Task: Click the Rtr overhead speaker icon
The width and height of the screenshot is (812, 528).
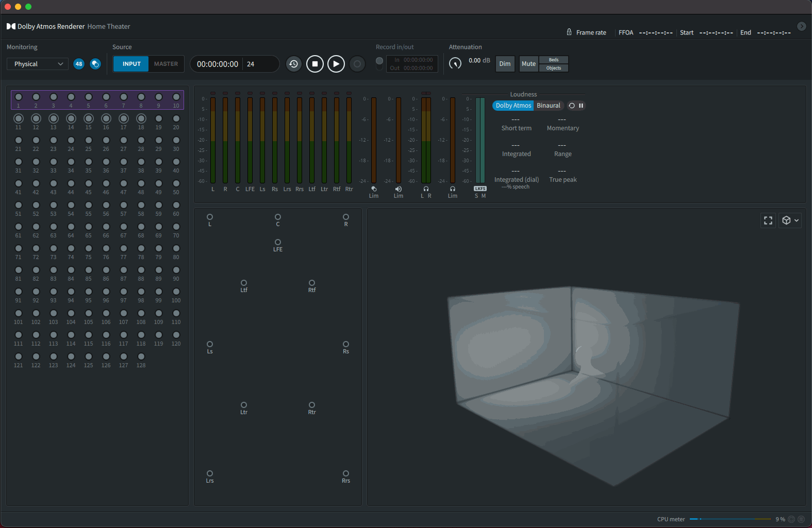Action: tap(312, 405)
